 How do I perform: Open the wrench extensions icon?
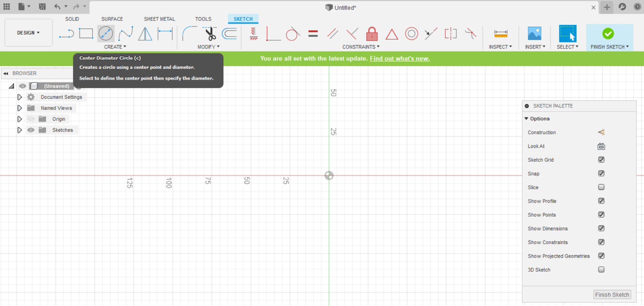pyautogui.click(x=622, y=7)
